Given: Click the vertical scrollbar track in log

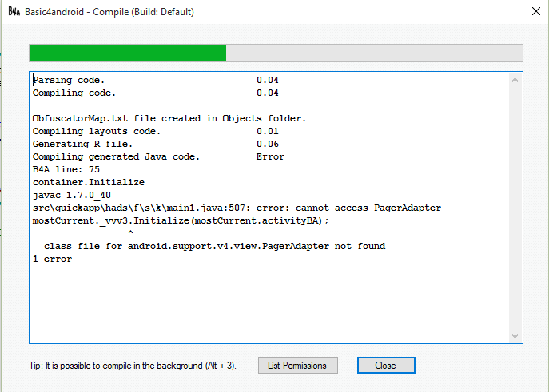Looking at the screenshot, I should (515, 208).
